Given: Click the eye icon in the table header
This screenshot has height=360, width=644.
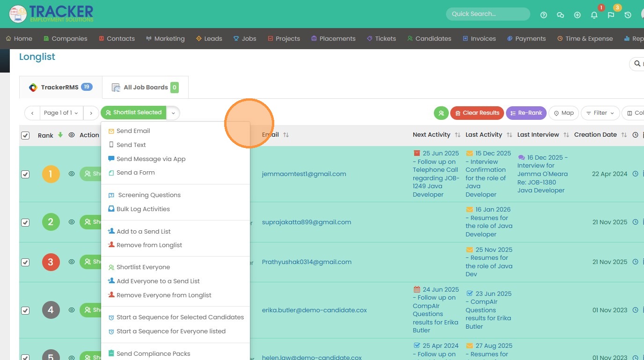Looking at the screenshot, I should 72,135.
